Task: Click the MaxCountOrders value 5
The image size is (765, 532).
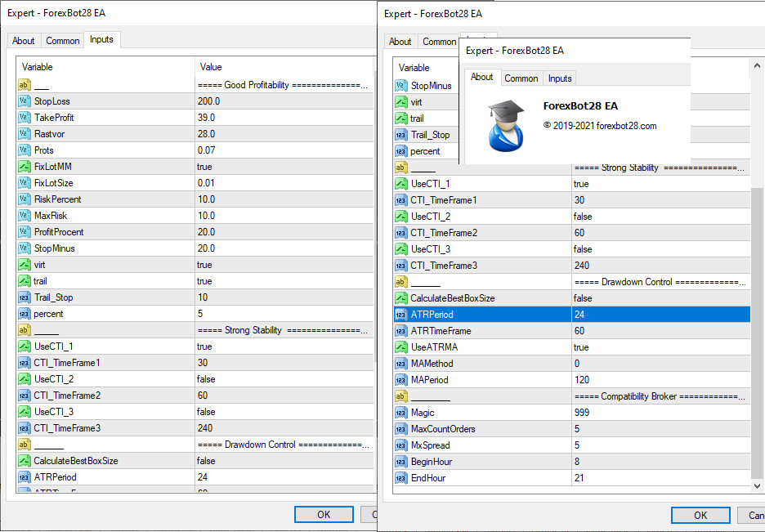Action: pyautogui.click(x=577, y=429)
